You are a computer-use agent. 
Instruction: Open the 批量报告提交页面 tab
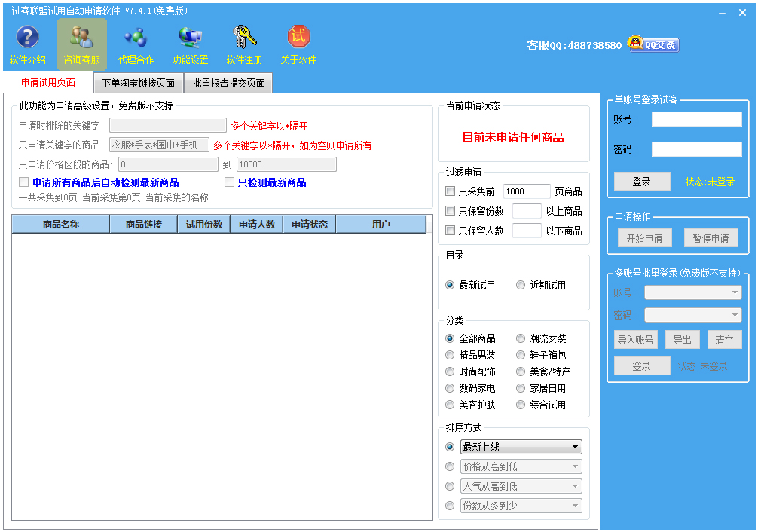pos(228,83)
